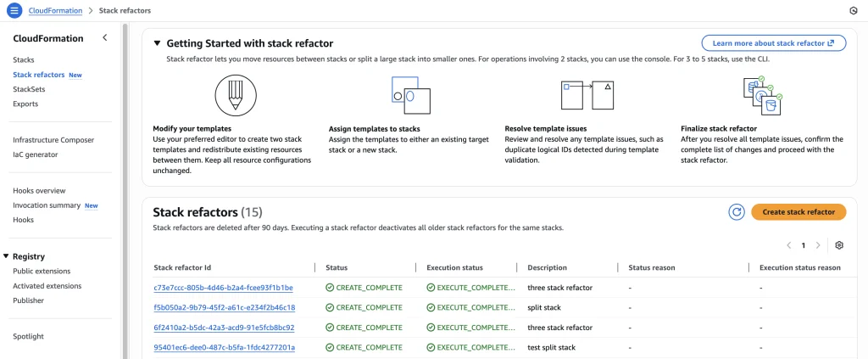Open refactor f5b050a2-9b79-45f2-a61c-e234f2b46c18
Image resolution: width=868 pixels, height=359 pixels.
[x=224, y=307]
